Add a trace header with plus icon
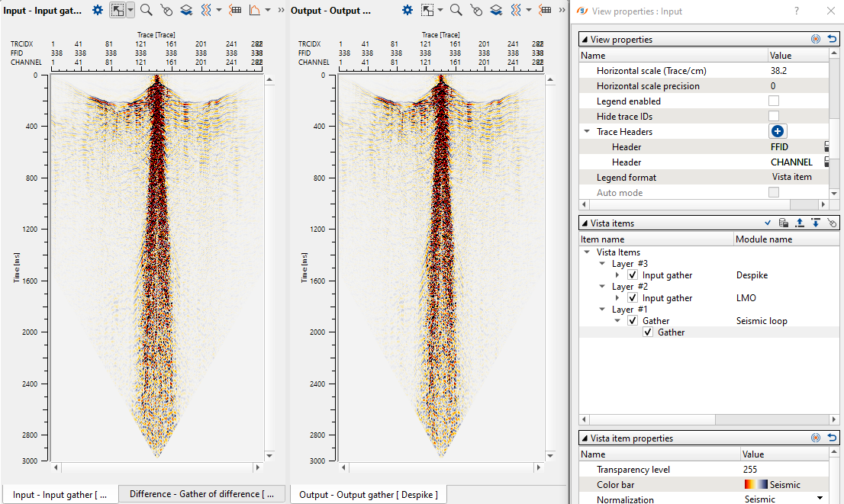The height and width of the screenshot is (504, 844). (778, 132)
